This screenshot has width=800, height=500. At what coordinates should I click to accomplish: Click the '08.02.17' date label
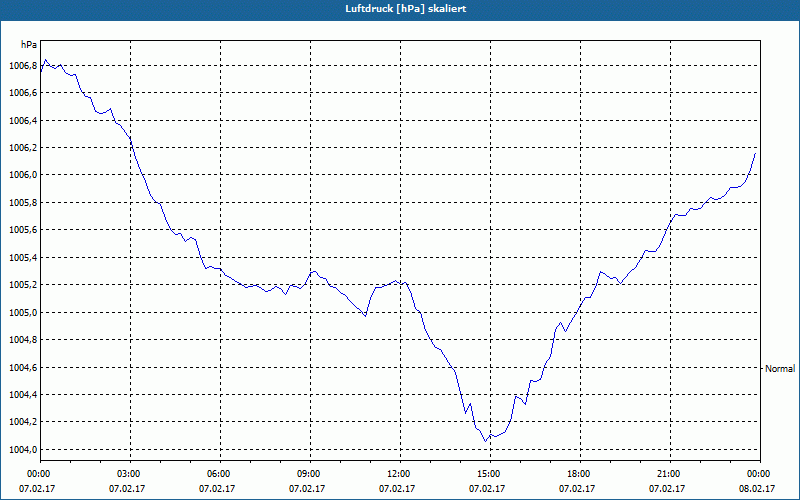757,489
